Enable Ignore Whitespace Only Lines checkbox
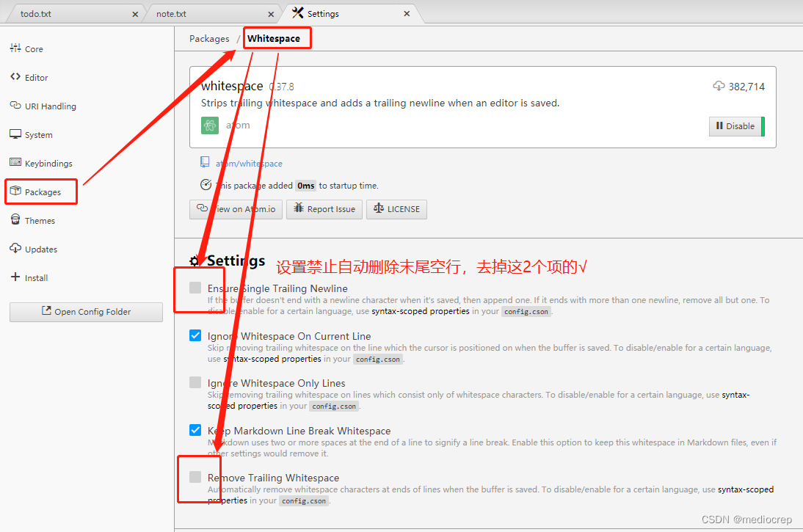The width and height of the screenshot is (803, 532). [195, 382]
